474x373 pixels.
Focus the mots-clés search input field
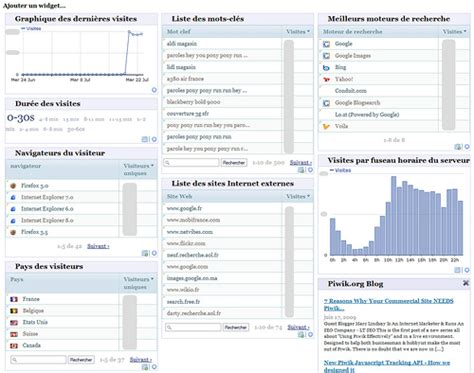(191, 163)
